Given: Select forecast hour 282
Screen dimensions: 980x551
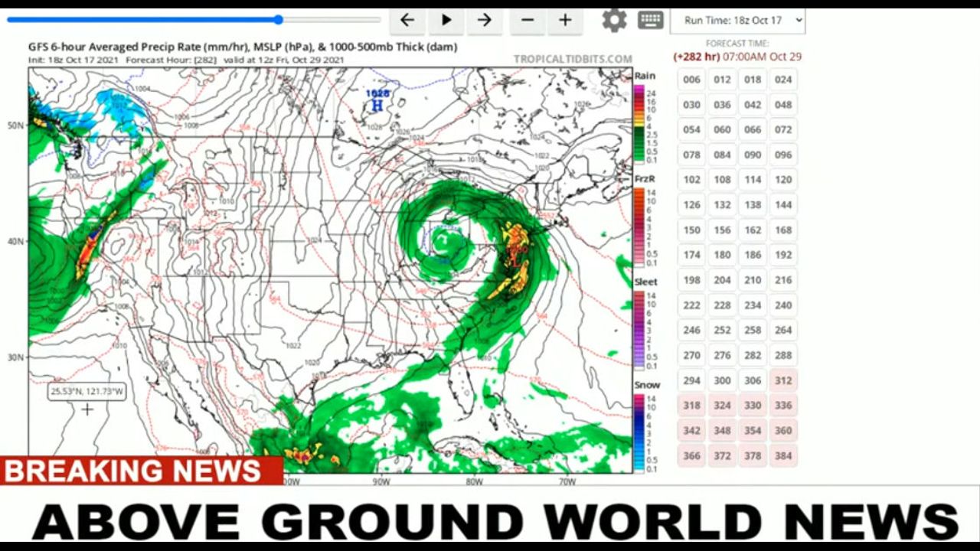Looking at the screenshot, I should click(753, 355).
